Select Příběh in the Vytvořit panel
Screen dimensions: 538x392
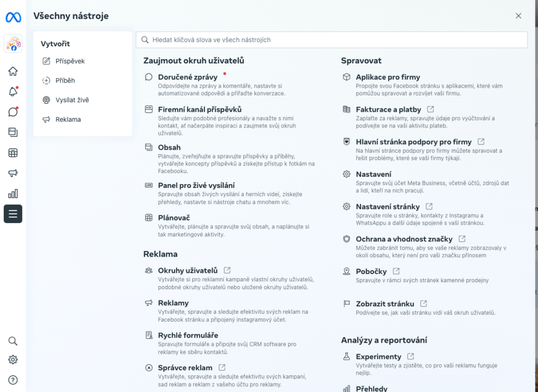coord(65,81)
